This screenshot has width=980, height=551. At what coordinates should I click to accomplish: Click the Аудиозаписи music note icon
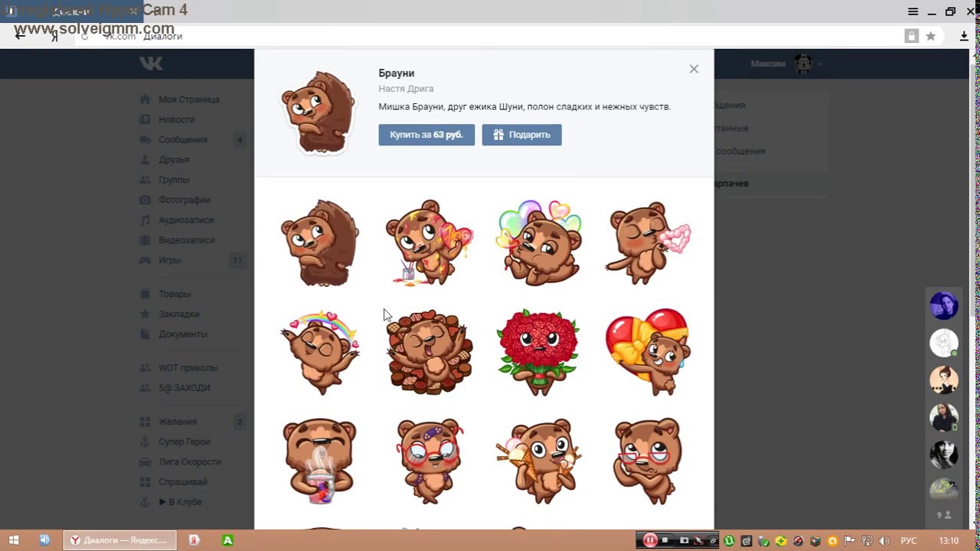click(145, 220)
